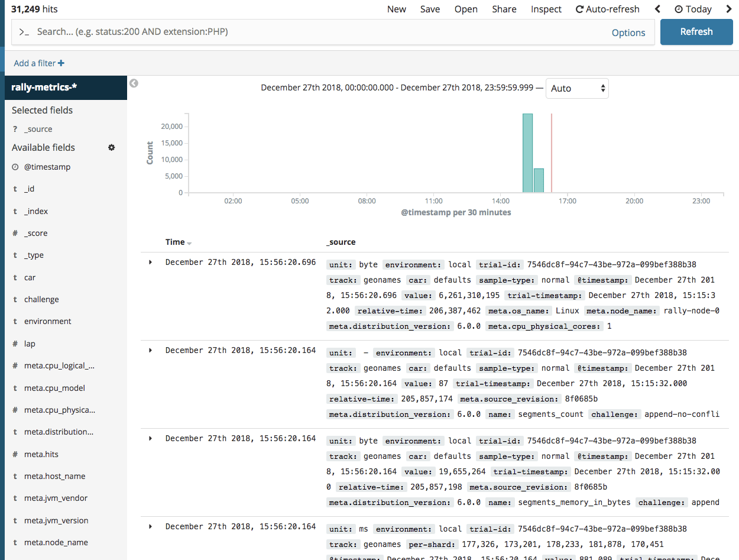Click Share in the top menu
739x560 pixels.
coord(504,9)
